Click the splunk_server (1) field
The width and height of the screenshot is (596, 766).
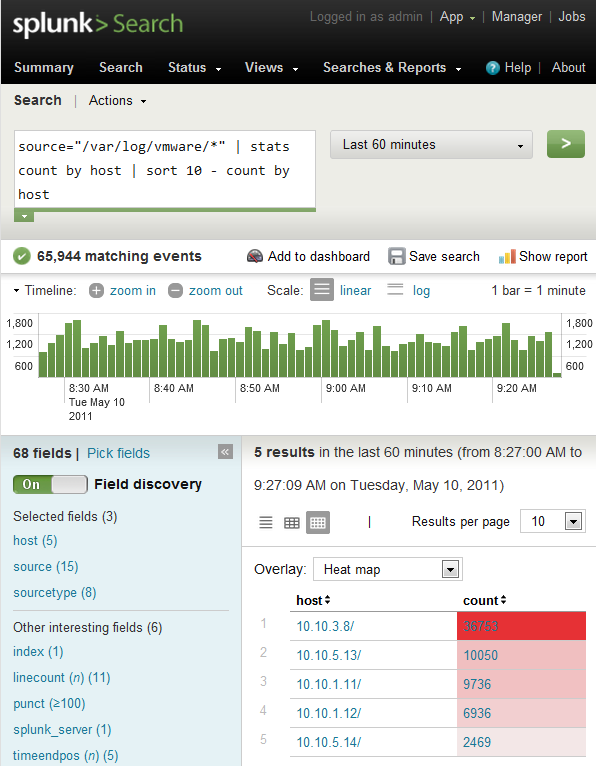click(62, 730)
